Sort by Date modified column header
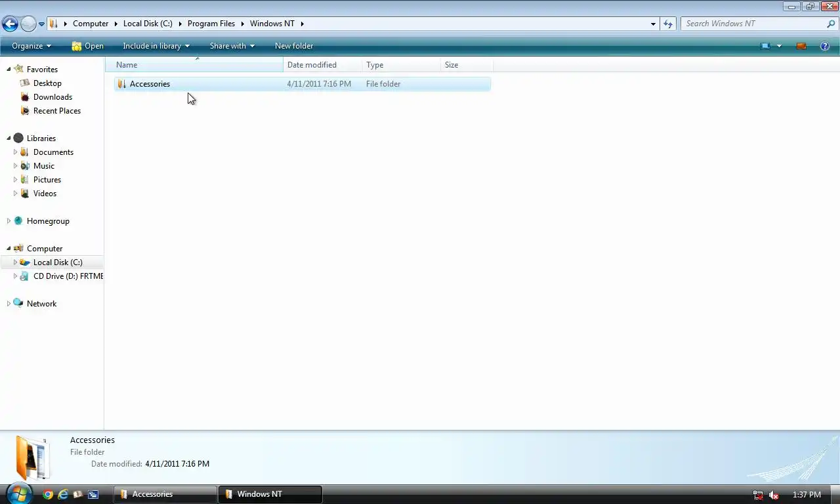The width and height of the screenshot is (840, 504). tap(323, 65)
